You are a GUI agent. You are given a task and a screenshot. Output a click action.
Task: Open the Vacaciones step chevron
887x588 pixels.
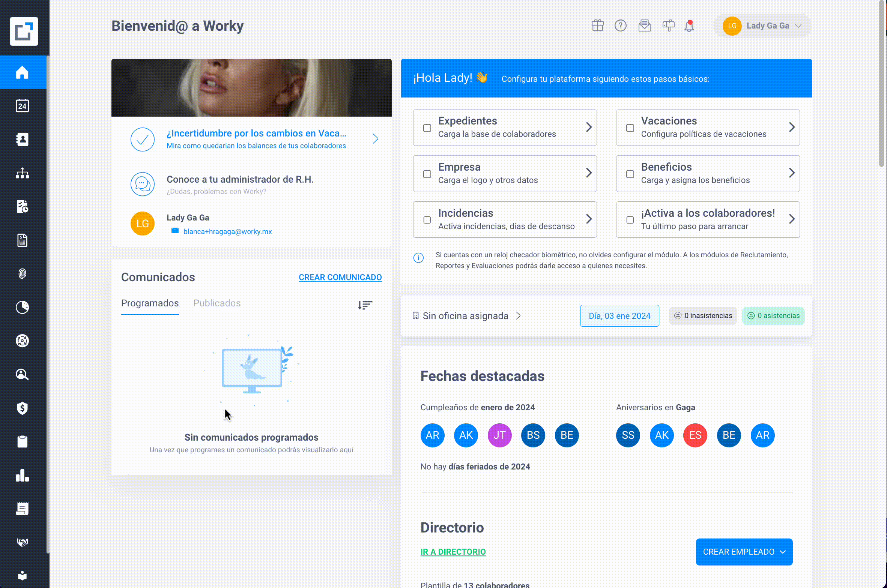[792, 127]
